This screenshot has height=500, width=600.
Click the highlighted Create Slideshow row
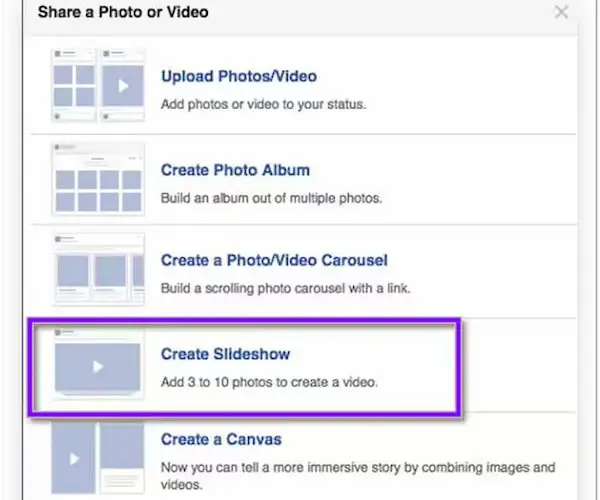click(245, 367)
